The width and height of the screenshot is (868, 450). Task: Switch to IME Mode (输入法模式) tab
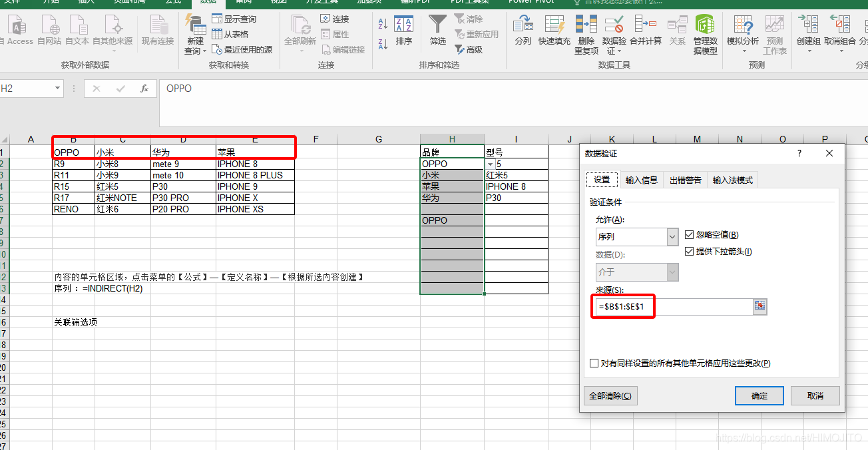[x=733, y=180]
